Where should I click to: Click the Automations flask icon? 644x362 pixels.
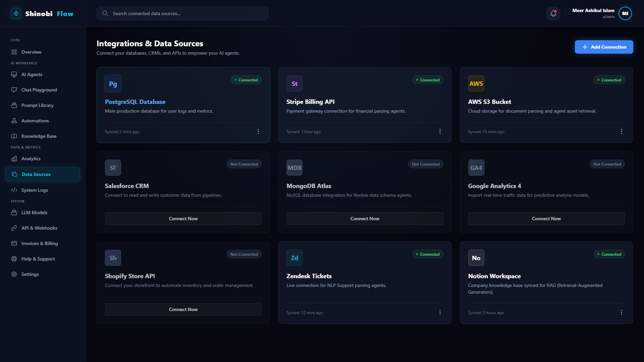14,121
